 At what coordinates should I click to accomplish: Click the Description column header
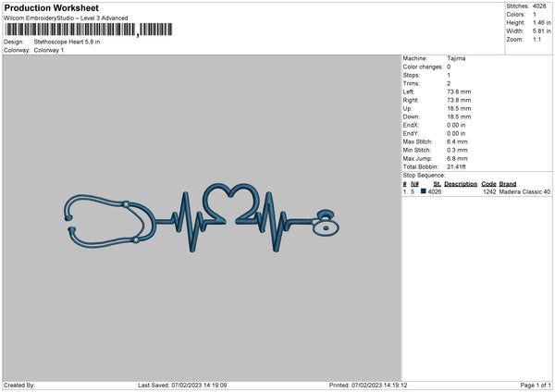[x=461, y=184]
